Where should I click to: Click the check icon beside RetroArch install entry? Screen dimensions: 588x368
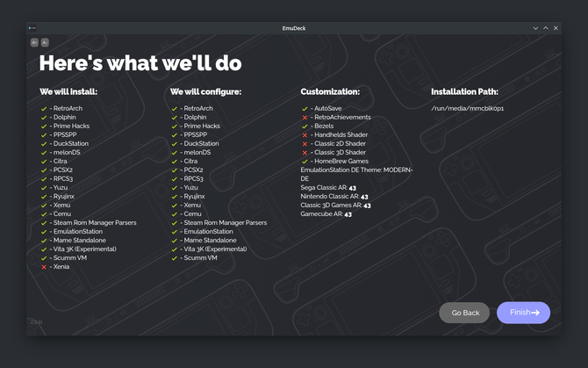44,109
